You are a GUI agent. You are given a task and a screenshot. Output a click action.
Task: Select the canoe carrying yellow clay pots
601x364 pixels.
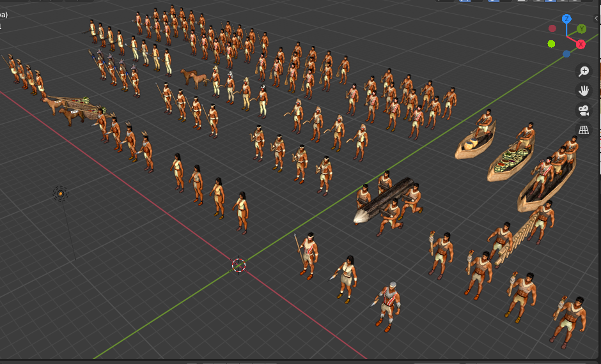pos(475,142)
